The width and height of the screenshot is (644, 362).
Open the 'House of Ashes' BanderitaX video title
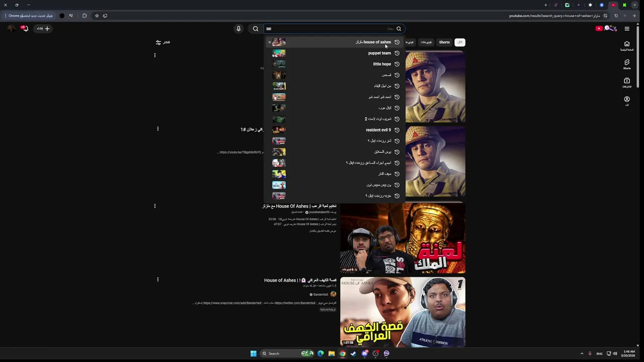click(x=300, y=280)
